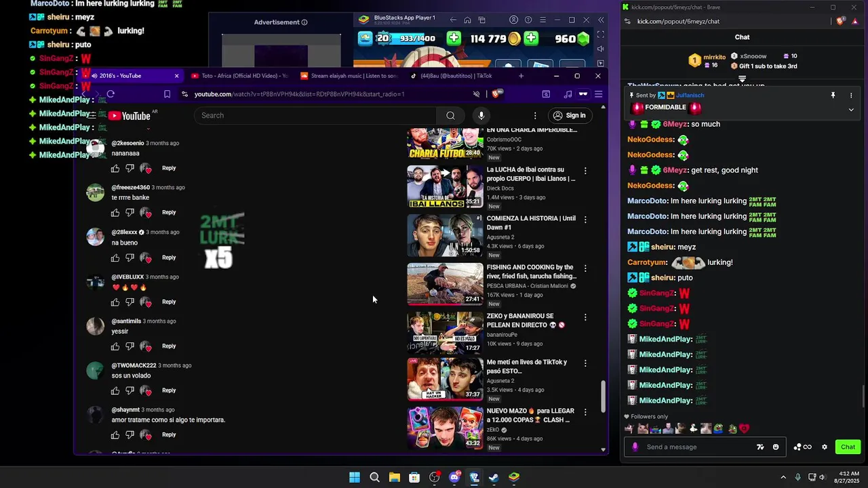
Task: Open the FISHING AND COOKING video thumbnail
Action: tap(445, 284)
